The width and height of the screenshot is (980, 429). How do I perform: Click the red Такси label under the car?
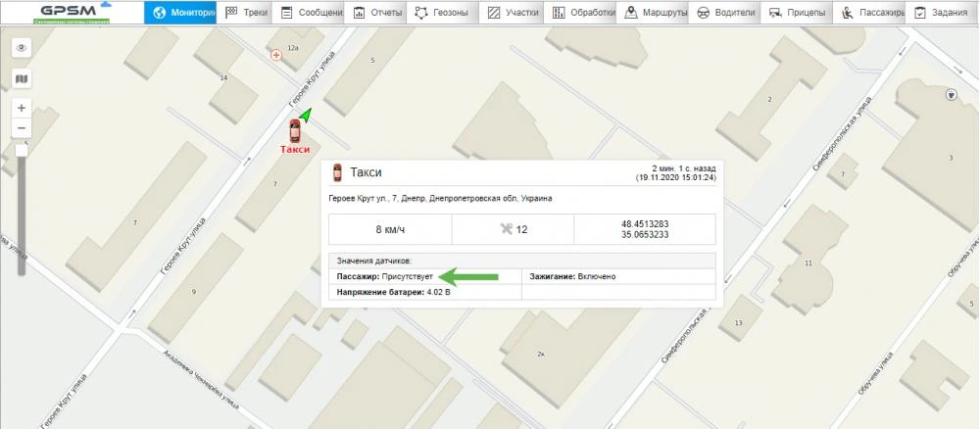click(295, 149)
